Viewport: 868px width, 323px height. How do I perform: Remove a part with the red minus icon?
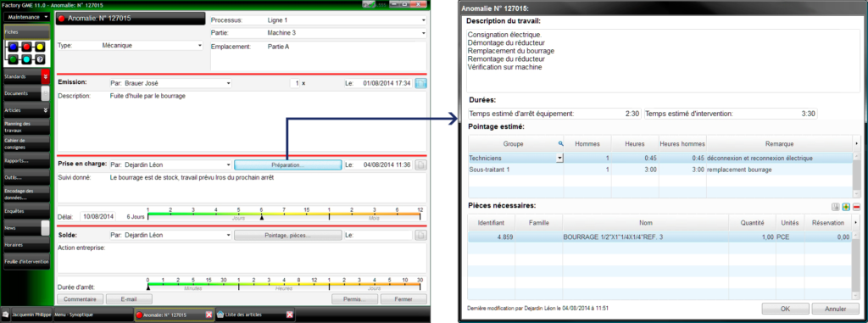point(856,207)
